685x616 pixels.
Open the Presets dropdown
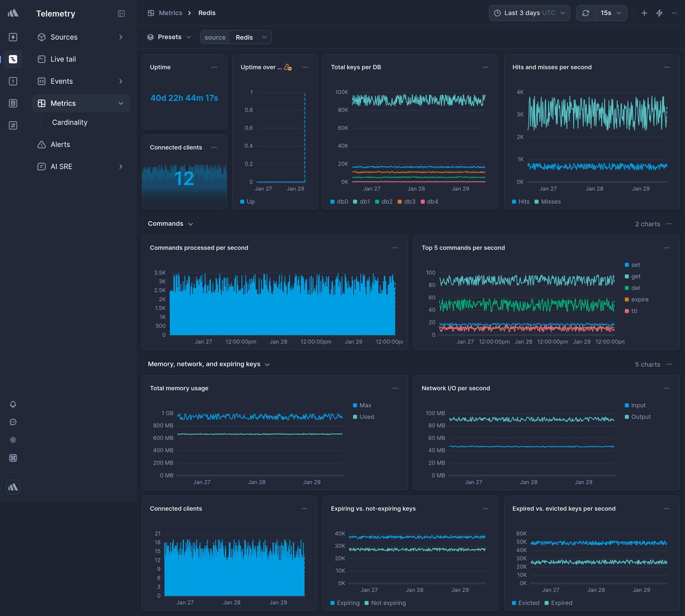pyautogui.click(x=168, y=36)
